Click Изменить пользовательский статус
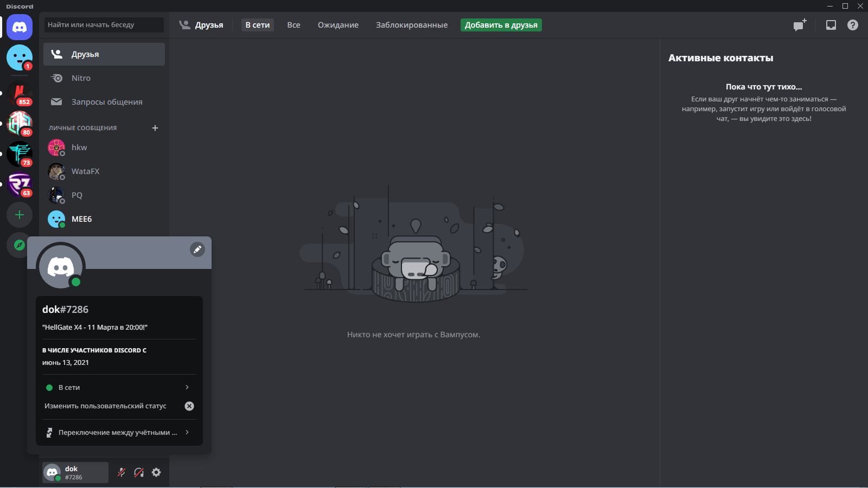This screenshot has width=868, height=488. pos(105,406)
